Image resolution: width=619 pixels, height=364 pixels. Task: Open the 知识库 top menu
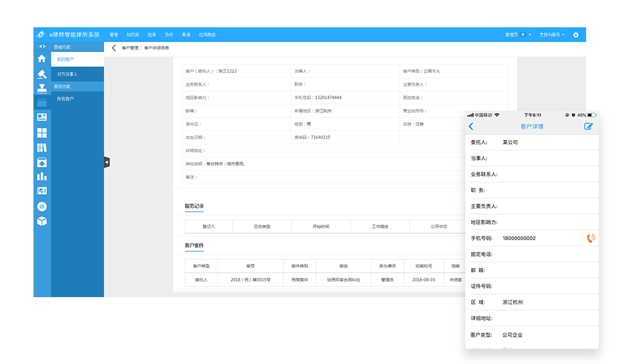pos(132,35)
